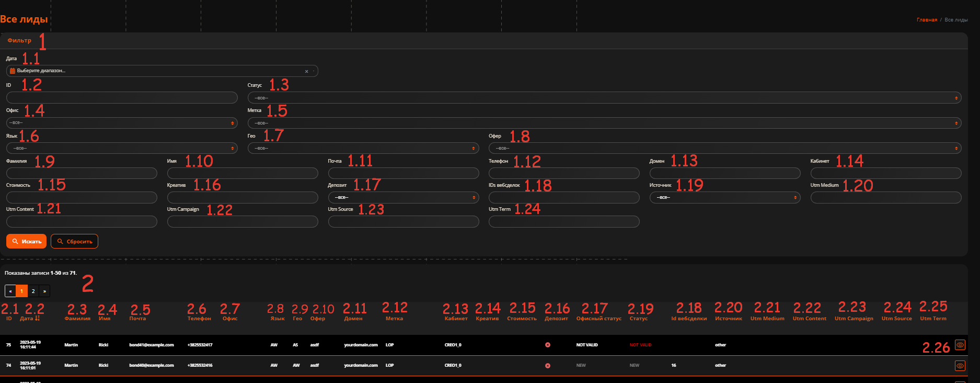Click the calendar icon in date field
Screen dimensions: 980x383
13,71
